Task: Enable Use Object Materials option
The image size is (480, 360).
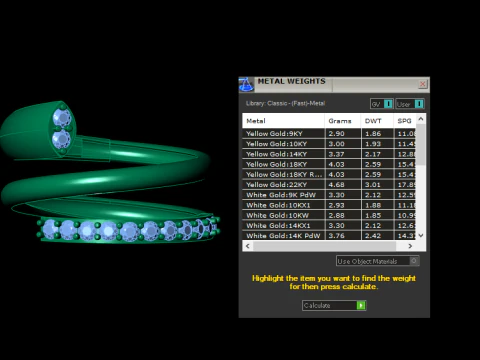Action: pos(377,261)
